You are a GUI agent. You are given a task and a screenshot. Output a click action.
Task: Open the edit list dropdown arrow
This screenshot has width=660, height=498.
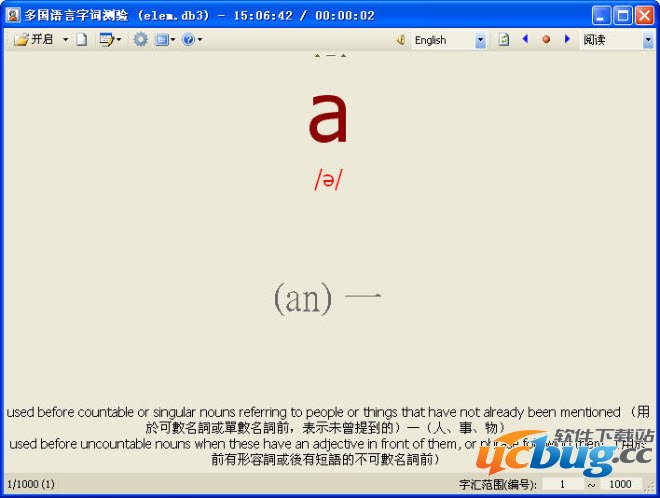click(119, 40)
